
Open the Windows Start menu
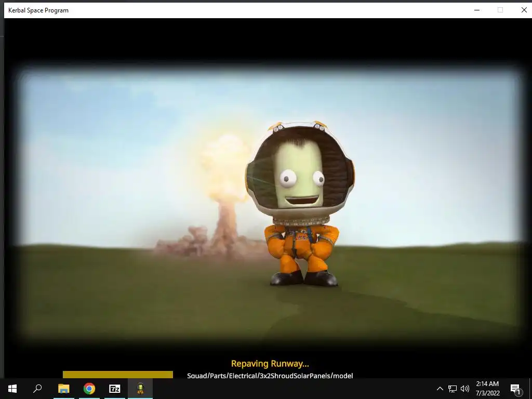(12, 389)
